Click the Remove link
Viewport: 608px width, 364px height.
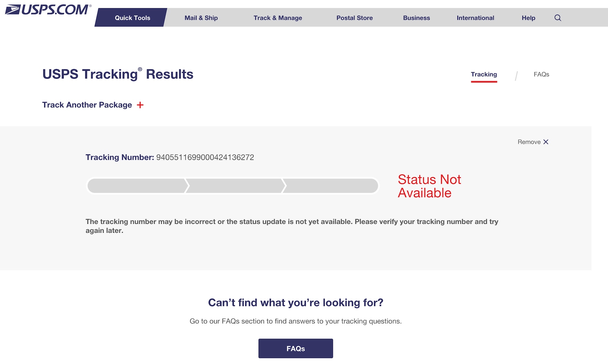[529, 142]
